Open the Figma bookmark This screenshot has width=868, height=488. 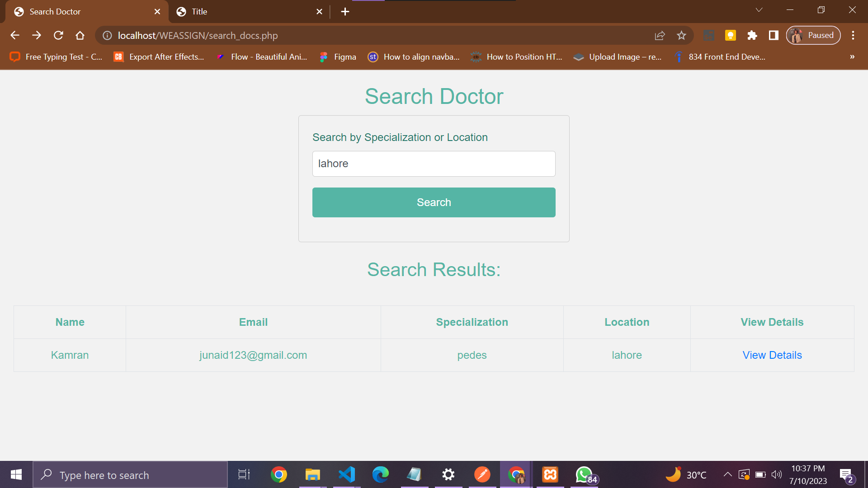click(338, 57)
